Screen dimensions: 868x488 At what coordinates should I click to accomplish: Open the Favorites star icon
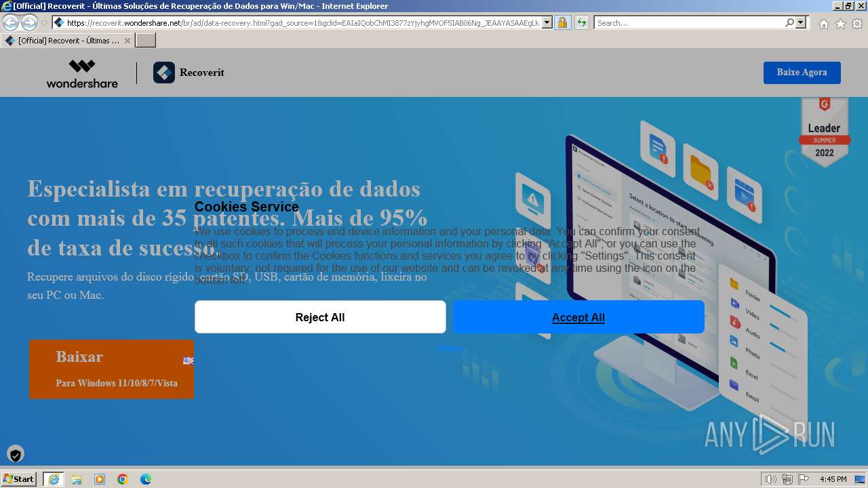pyautogui.click(x=840, y=24)
